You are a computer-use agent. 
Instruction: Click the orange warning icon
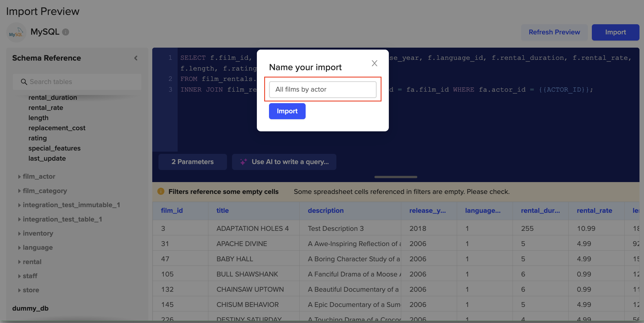161,191
